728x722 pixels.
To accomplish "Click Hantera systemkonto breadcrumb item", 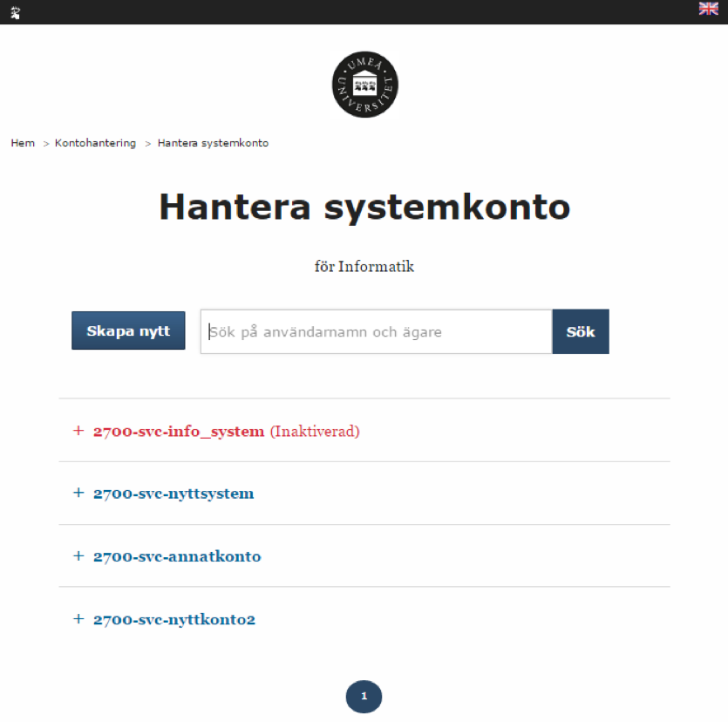I will (x=213, y=143).
